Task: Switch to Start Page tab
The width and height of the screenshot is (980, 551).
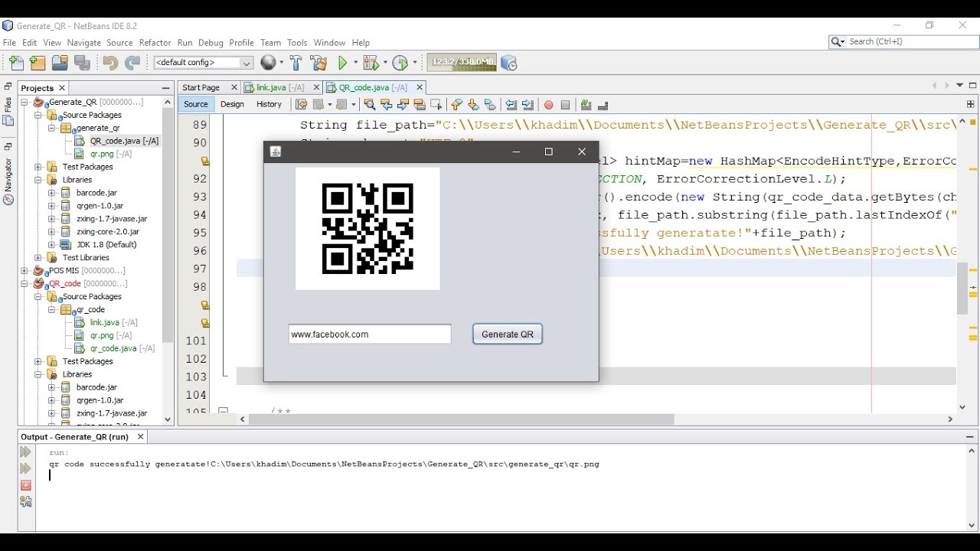Action: pyautogui.click(x=201, y=87)
